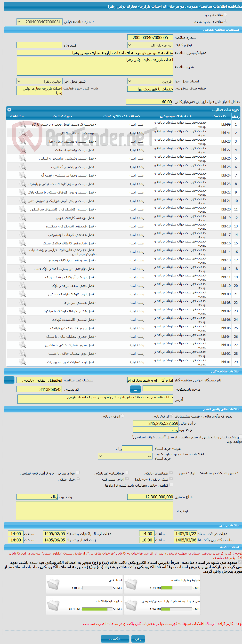Screen dimensions: 242x644
Task: Click the حوزه فعالیت column header
Action: pos(62,116)
